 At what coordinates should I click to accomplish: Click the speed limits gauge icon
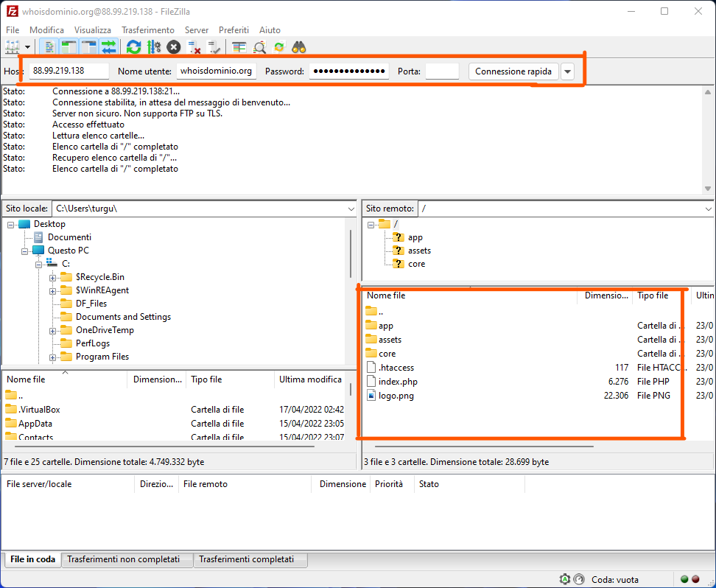[x=579, y=579]
